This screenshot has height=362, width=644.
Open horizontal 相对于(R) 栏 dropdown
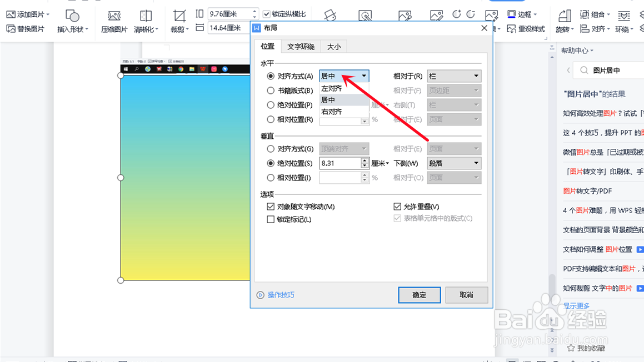coord(454,76)
